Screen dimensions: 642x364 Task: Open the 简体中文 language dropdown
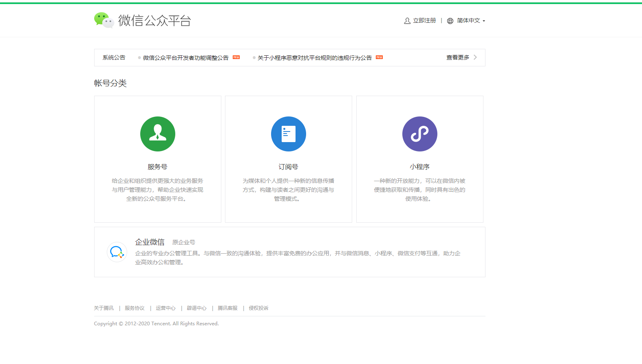tap(471, 21)
